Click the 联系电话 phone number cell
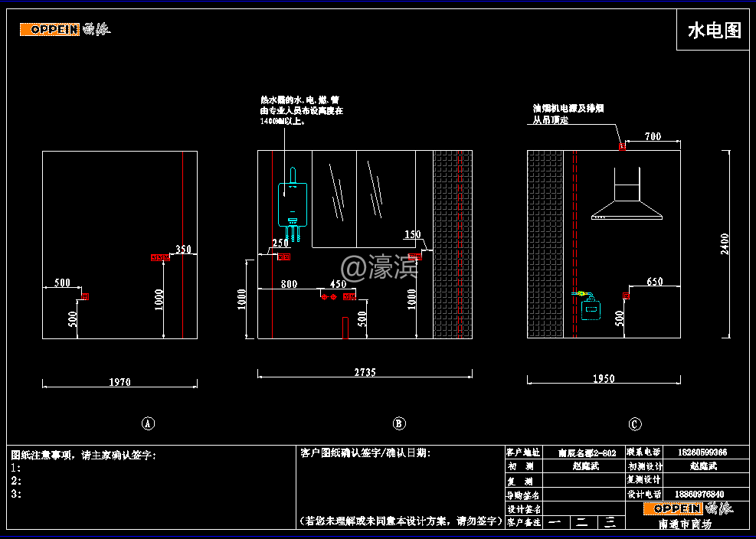This screenshot has width=756, height=539. point(702,452)
